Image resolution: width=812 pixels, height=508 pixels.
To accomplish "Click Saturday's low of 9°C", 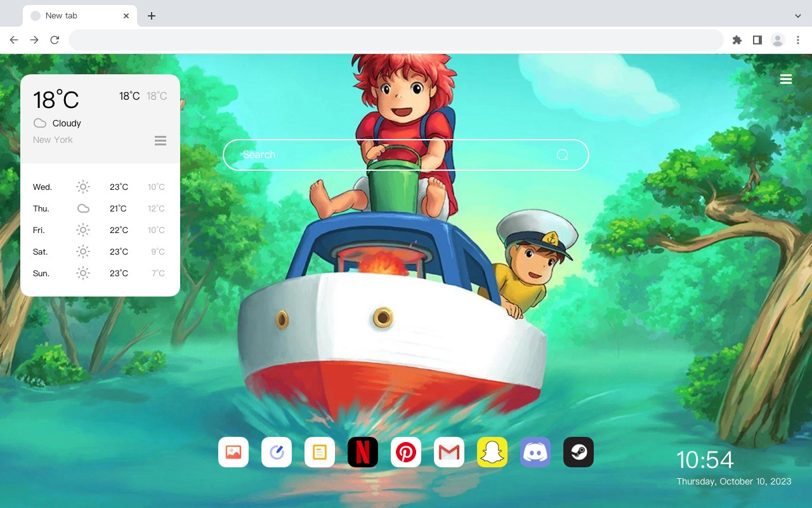I will click(x=158, y=251).
